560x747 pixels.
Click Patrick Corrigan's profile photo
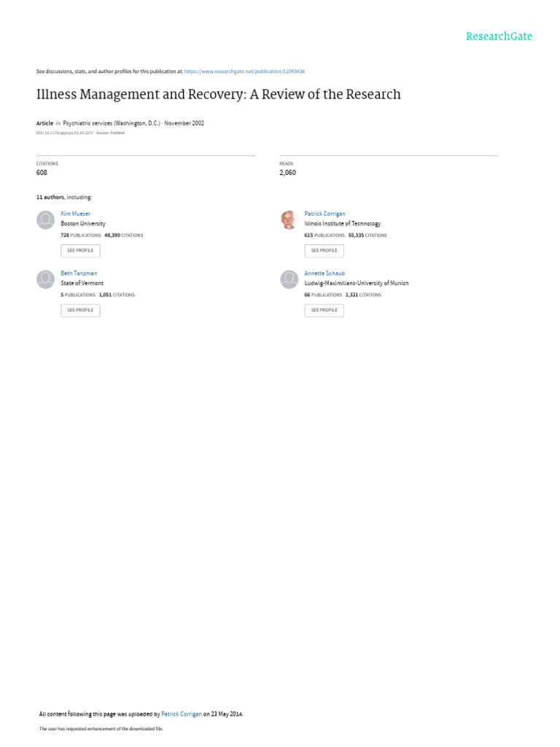[289, 220]
